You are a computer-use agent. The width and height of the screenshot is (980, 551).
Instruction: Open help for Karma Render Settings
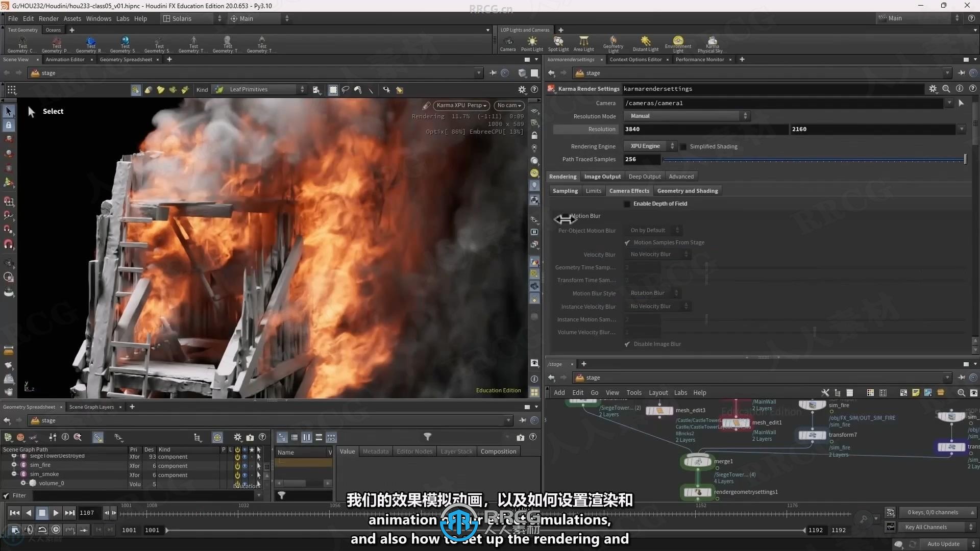click(x=973, y=89)
